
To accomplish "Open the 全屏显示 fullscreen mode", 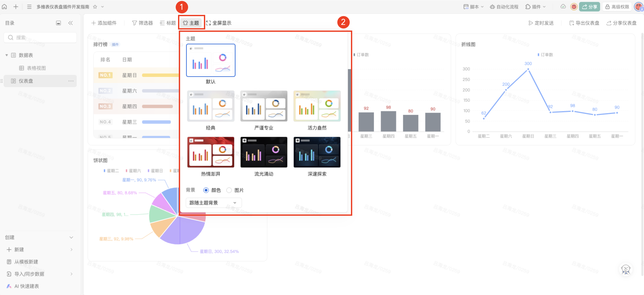I will [x=219, y=23].
